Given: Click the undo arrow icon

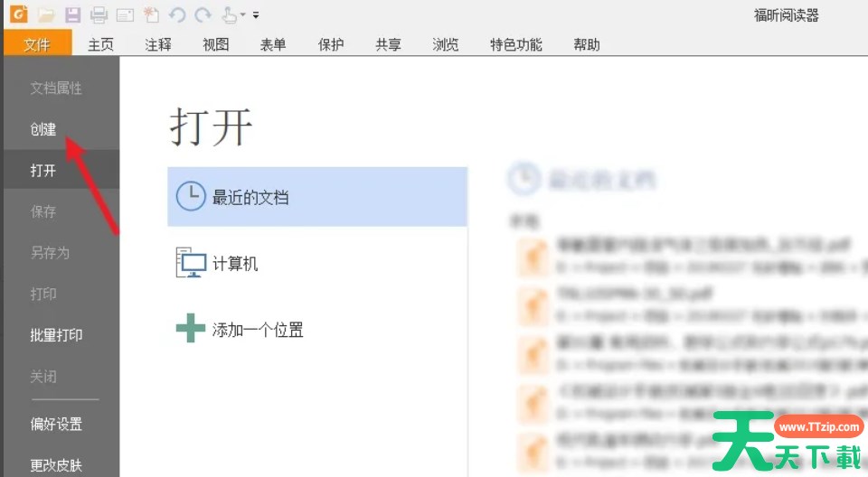Looking at the screenshot, I should click(177, 15).
